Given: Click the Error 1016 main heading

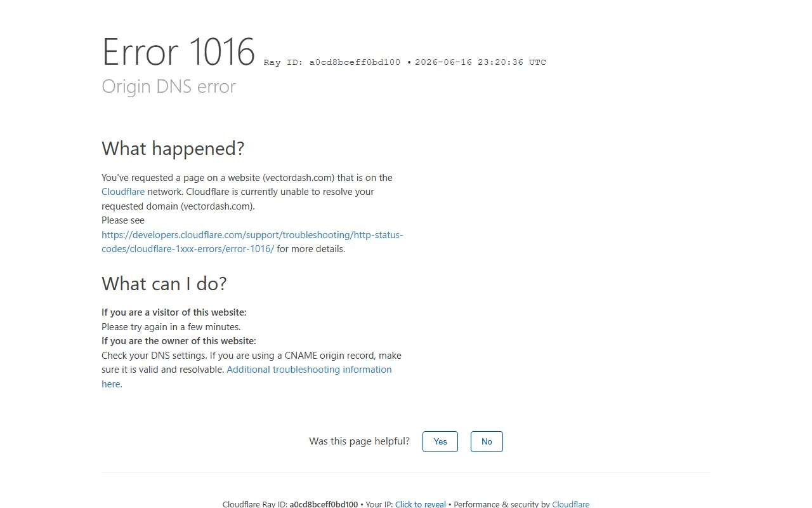Looking at the screenshot, I should pyautogui.click(x=179, y=52).
